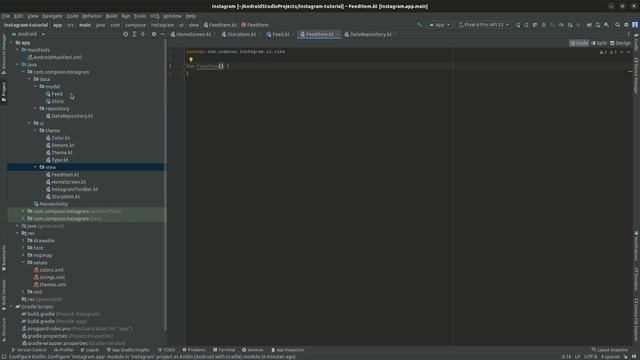Open the Gradle tool window on the right strip
Viewport: 640px width, 360px height.
coord(636,41)
